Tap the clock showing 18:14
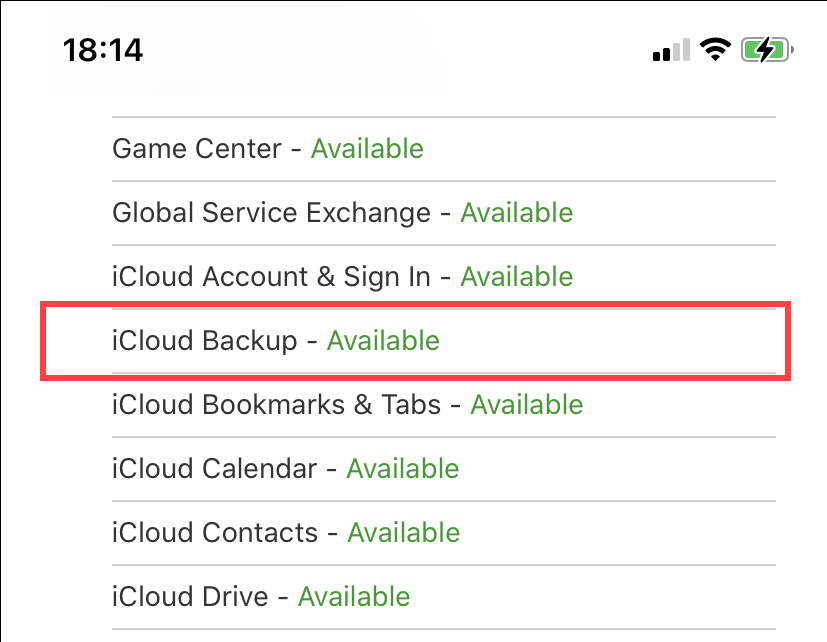 pyautogui.click(x=103, y=48)
